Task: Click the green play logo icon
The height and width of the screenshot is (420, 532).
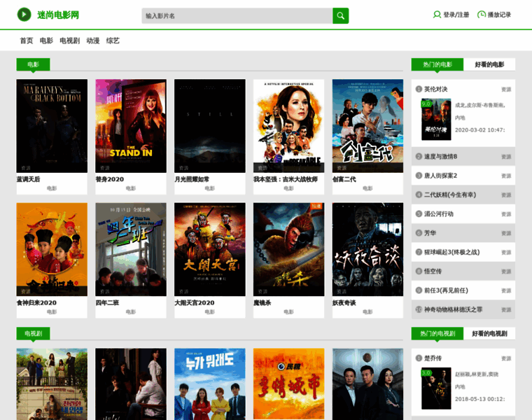Action: (x=24, y=15)
